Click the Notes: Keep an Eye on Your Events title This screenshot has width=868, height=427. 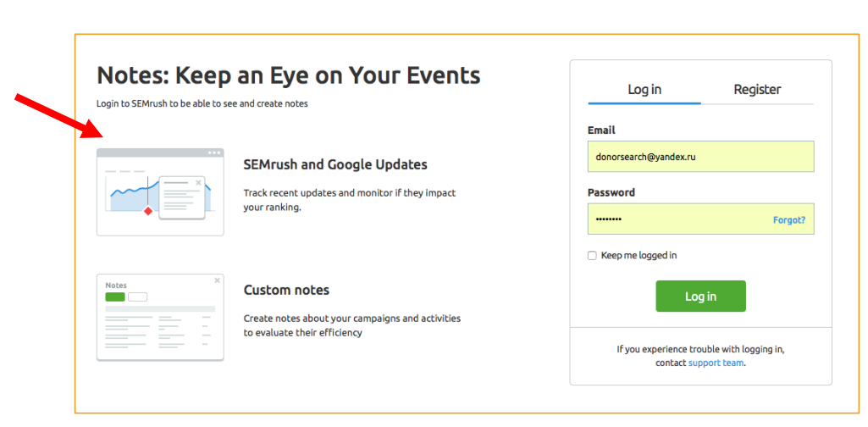click(289, 75)
